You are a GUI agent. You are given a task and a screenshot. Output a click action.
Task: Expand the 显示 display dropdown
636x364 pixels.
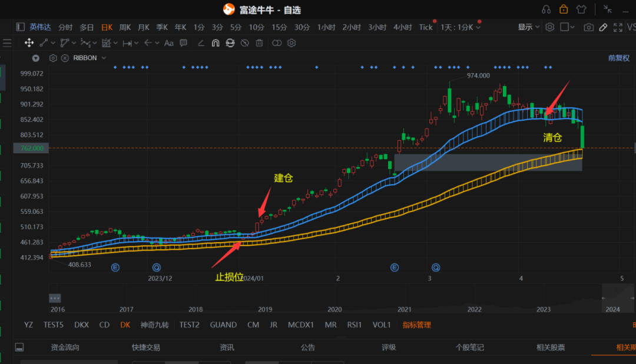point(528,27)
